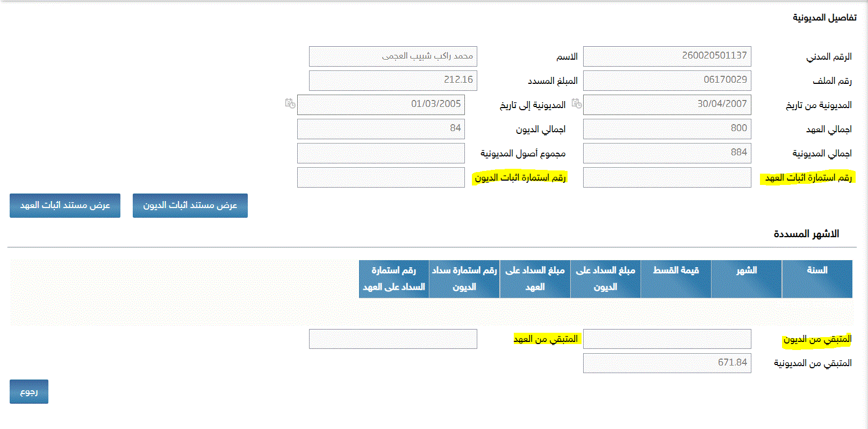The height and width of the screenshot is (429, 868).
Task: Click the عرض مستند اثبات الديون button
Action: coord(190,205)
